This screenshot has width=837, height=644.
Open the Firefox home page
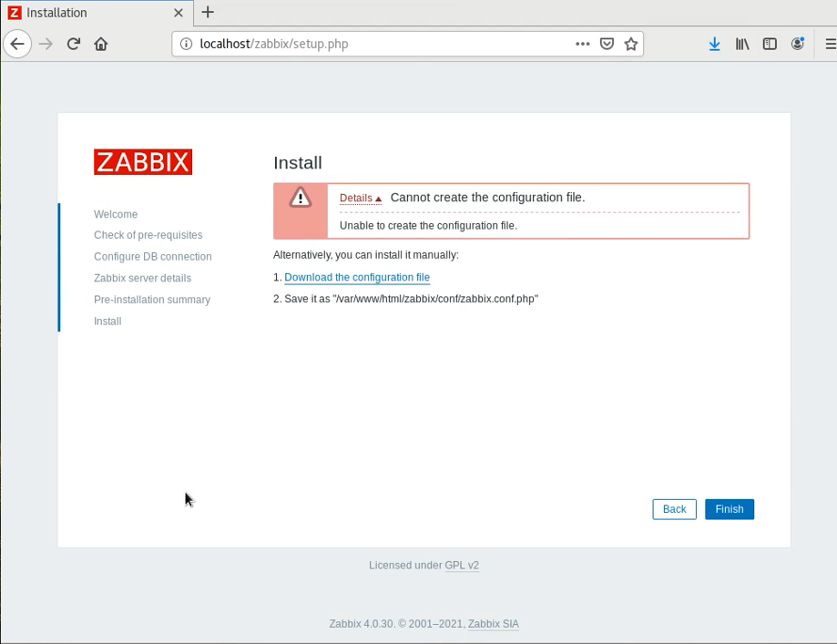[x=101, y=44]
